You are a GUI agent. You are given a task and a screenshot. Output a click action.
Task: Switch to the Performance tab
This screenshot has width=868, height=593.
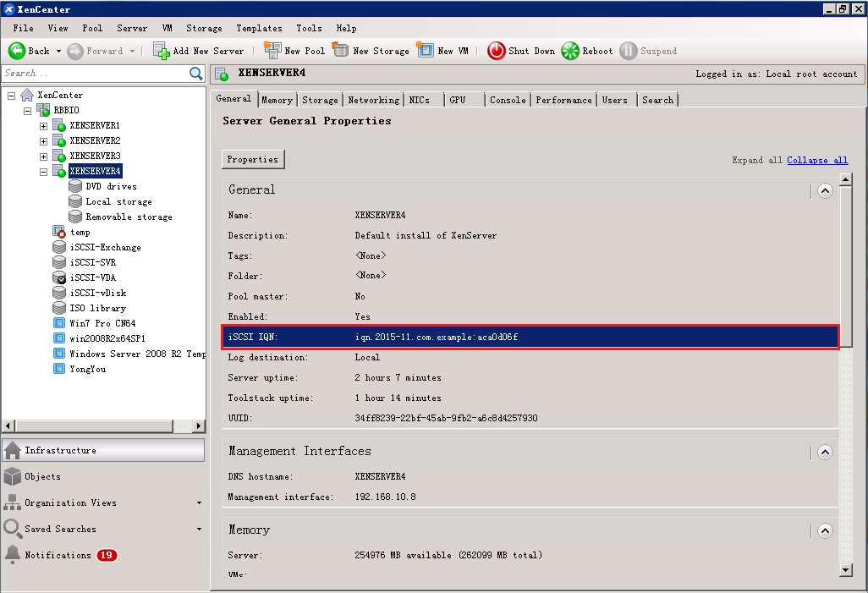click(x=563, y=100)
